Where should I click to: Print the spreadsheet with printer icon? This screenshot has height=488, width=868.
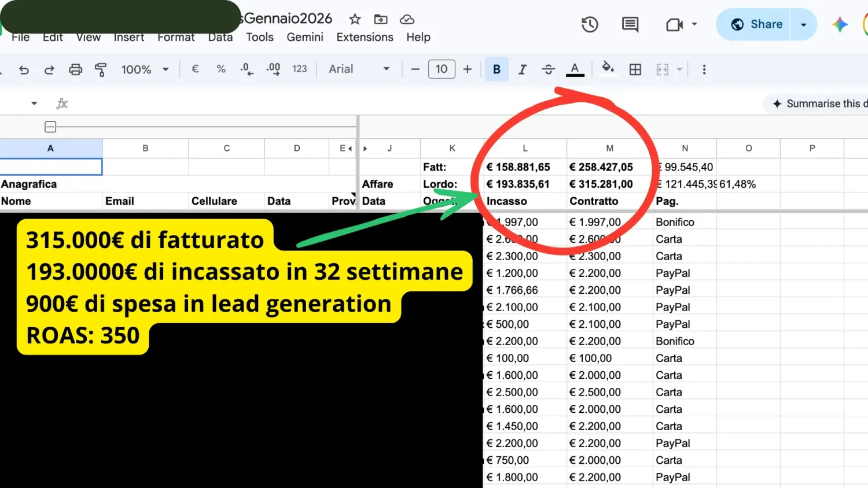click(x=75, y=70)
